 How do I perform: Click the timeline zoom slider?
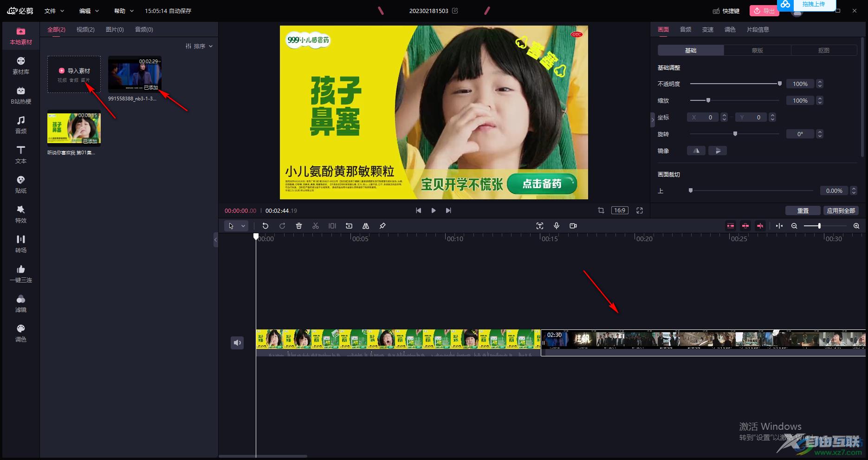[x=825, y=226]
